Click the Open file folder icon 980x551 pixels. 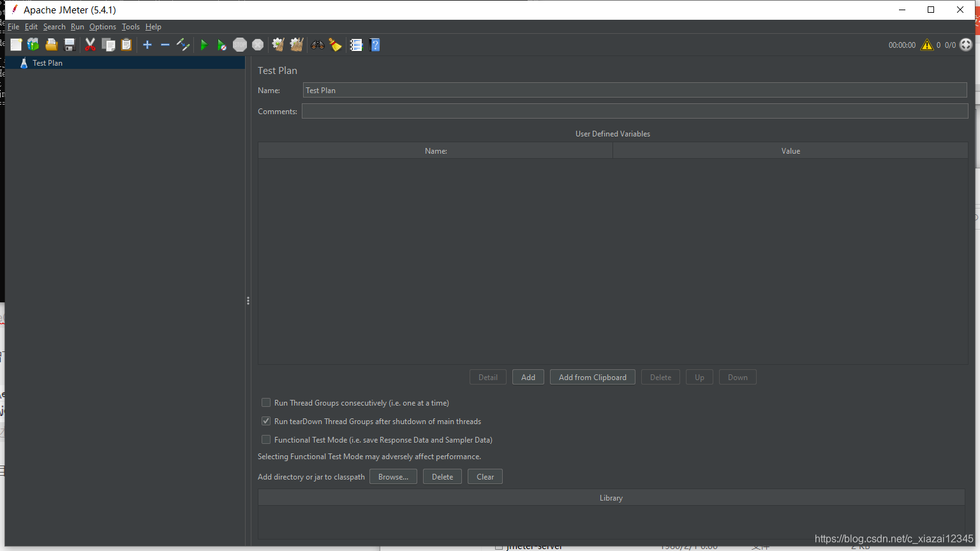[52, 45]
